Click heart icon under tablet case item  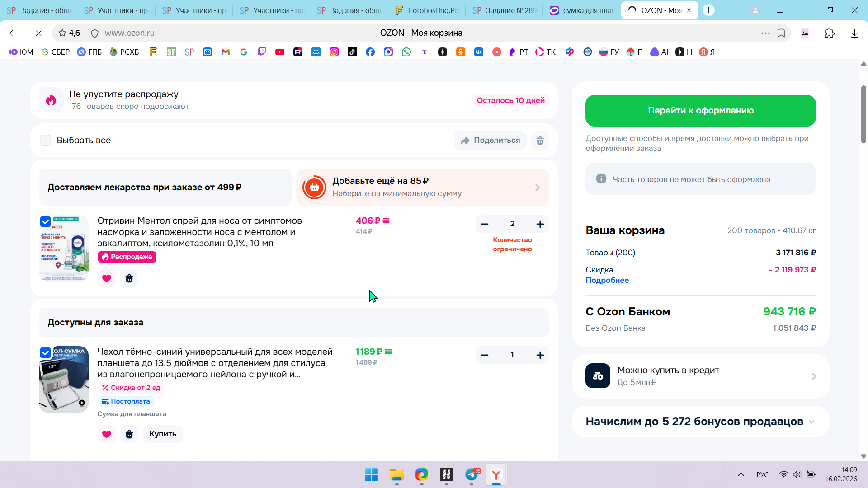107,434
